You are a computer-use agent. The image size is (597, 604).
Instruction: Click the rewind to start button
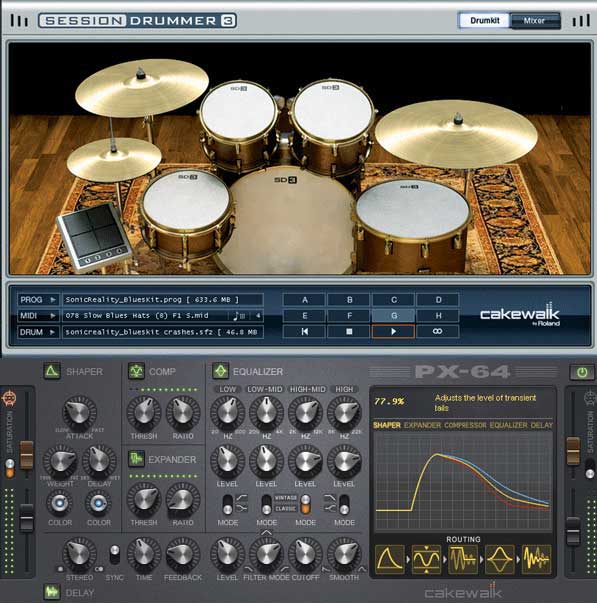[x=305, y=331]
